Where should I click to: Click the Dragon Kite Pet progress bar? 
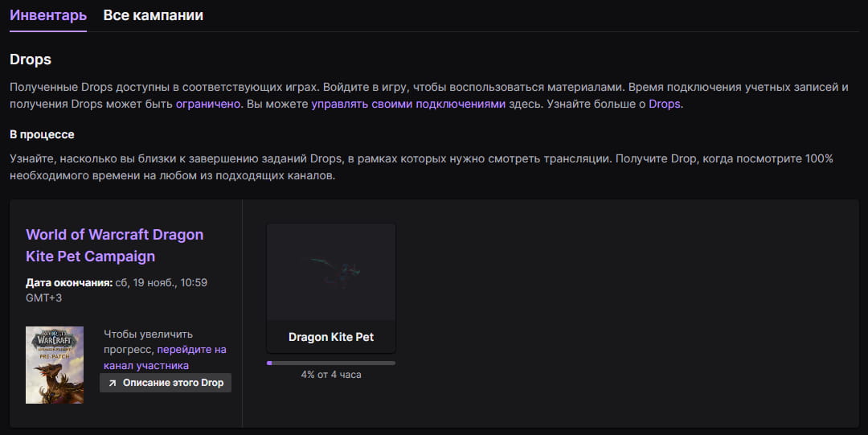(x=330, y=363)
